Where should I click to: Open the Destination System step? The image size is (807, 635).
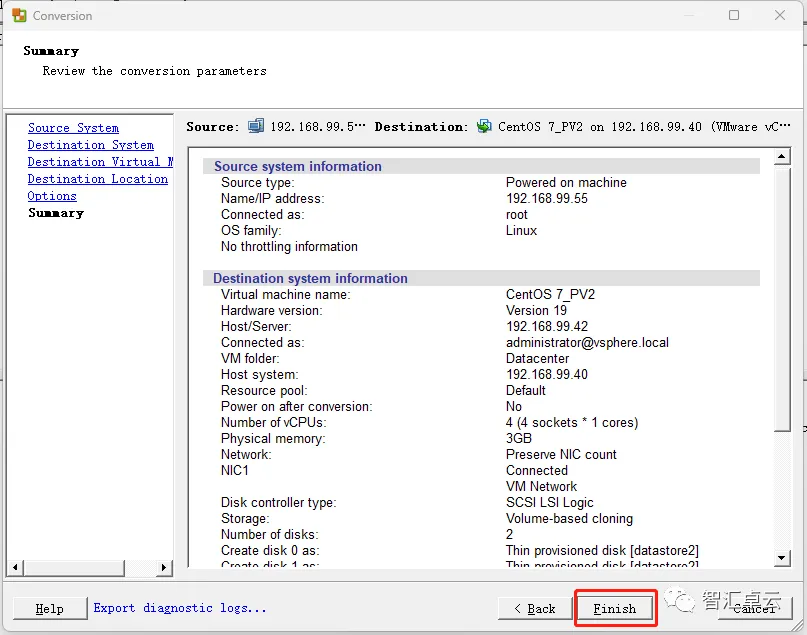(91, 145)
